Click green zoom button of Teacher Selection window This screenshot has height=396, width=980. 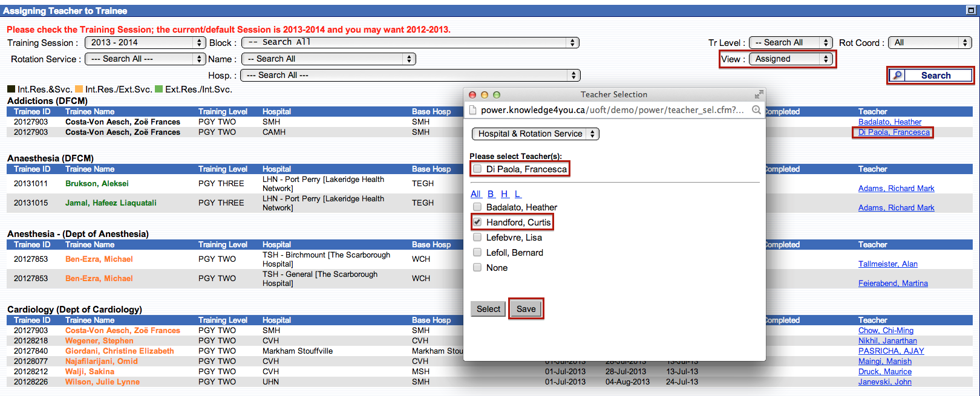(x=497, y=95)
